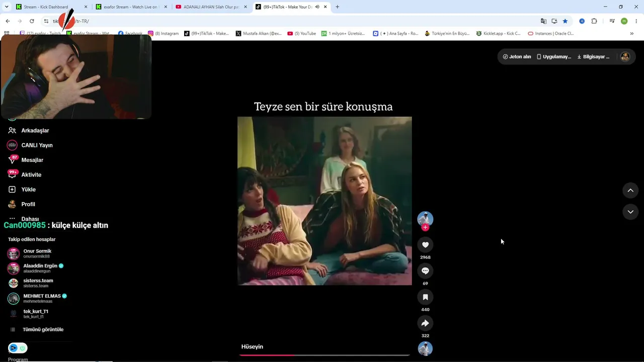
Task: Open Kicklet.app bookmark
Action: coord(498,34)
